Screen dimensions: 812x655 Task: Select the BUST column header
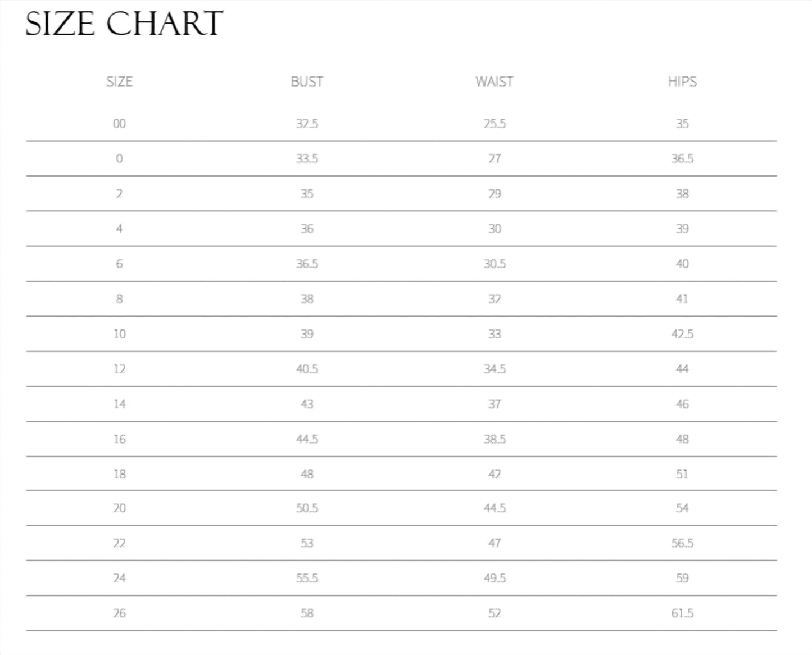[307, 82]
